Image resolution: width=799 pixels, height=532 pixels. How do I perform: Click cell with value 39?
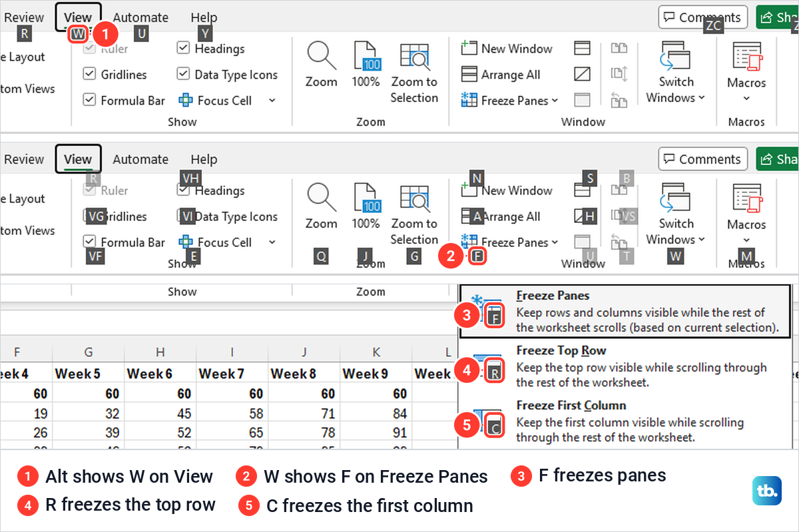pos(89,433)
